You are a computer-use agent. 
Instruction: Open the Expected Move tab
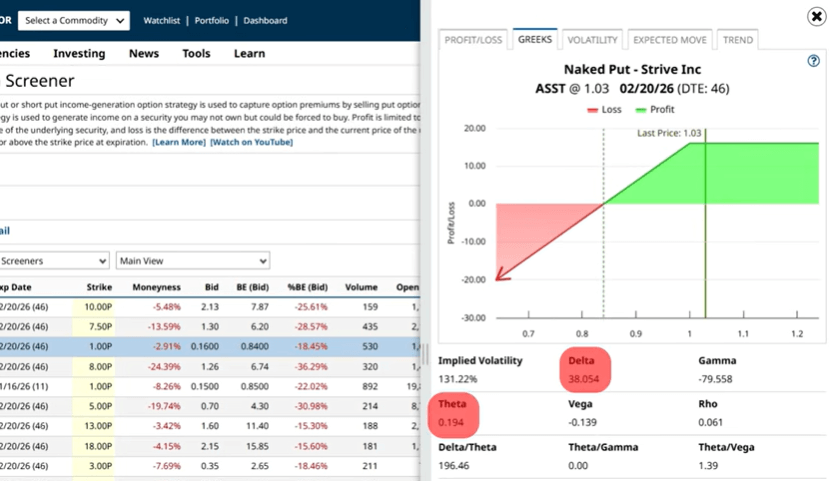click(x=669, y=40)
